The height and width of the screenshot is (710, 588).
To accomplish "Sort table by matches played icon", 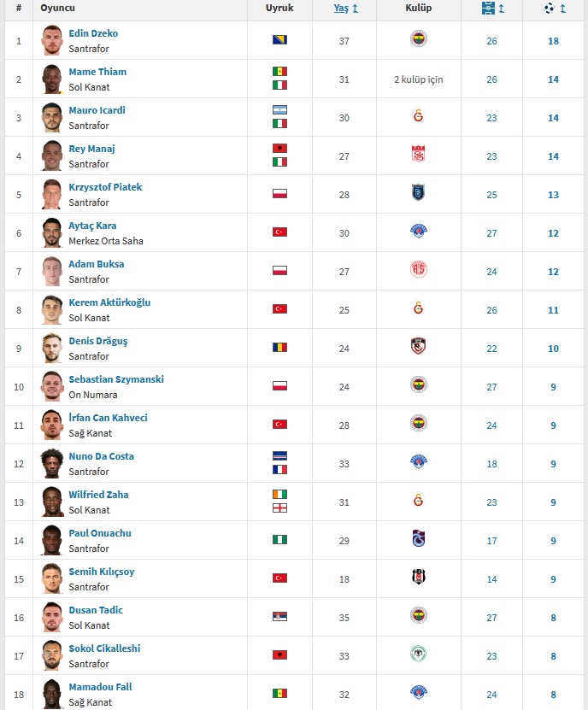I will (488, 9).
